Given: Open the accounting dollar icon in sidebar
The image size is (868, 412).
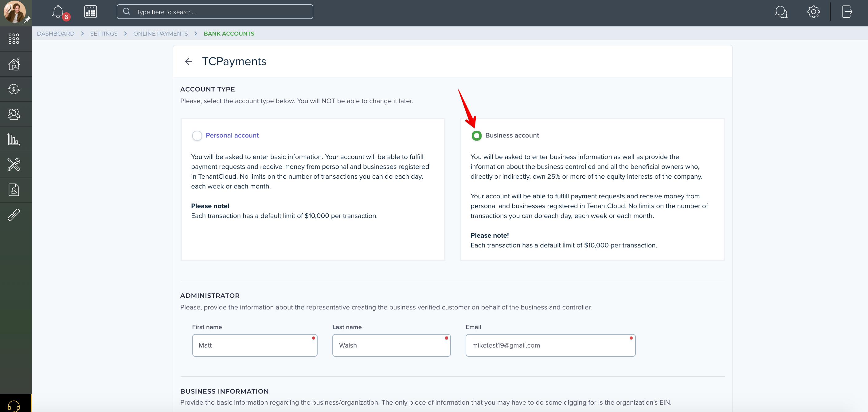Looking at the screenshot, I should click(14, 89).
